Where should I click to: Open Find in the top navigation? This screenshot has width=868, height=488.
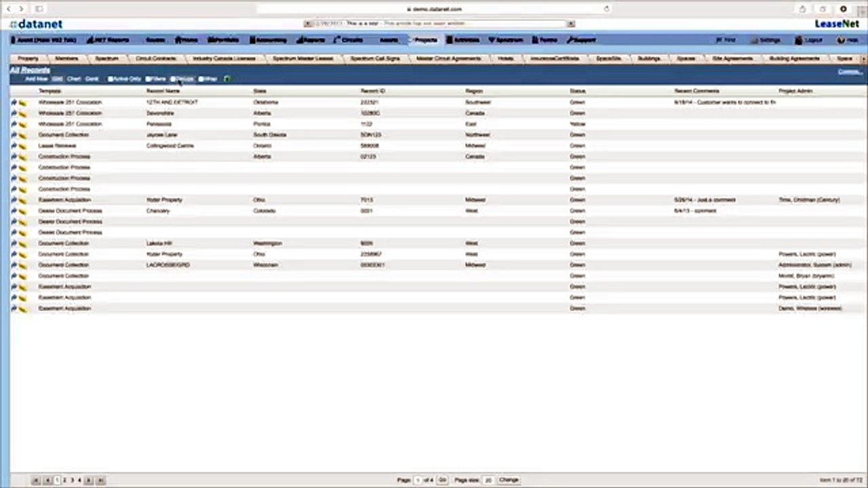click(x=726, y=40)
